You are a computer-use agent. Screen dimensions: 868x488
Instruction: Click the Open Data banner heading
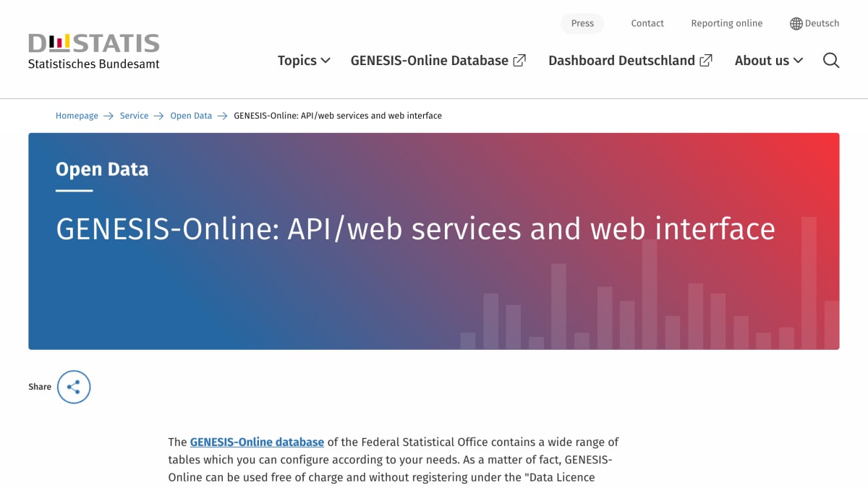point(102,169)
